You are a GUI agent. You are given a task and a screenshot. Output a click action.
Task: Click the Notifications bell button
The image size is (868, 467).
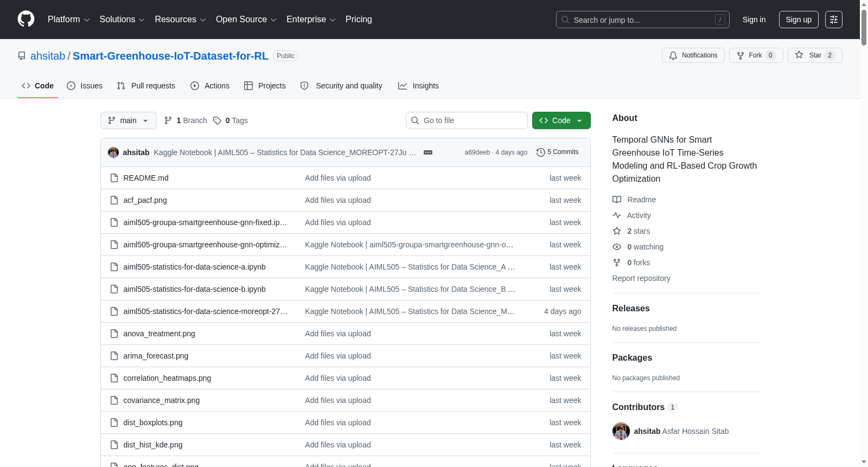pyautogui.click(x=693, y=55)
